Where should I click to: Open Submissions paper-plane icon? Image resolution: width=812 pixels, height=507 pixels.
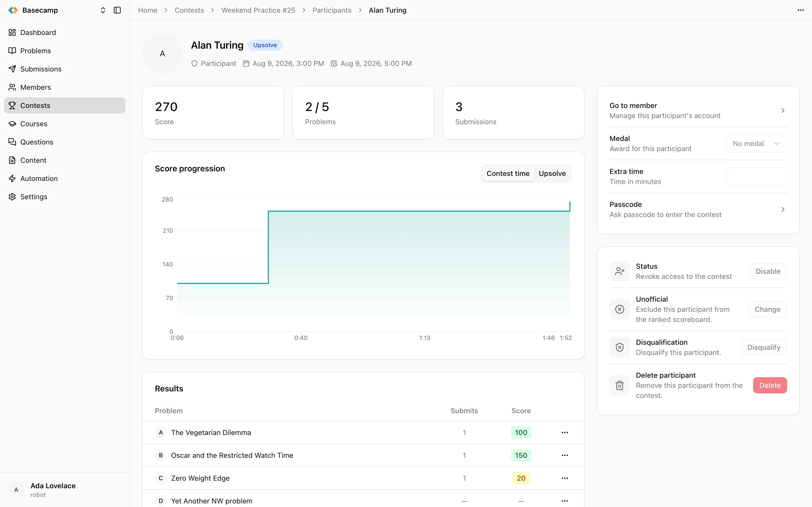tap(12, 69)
